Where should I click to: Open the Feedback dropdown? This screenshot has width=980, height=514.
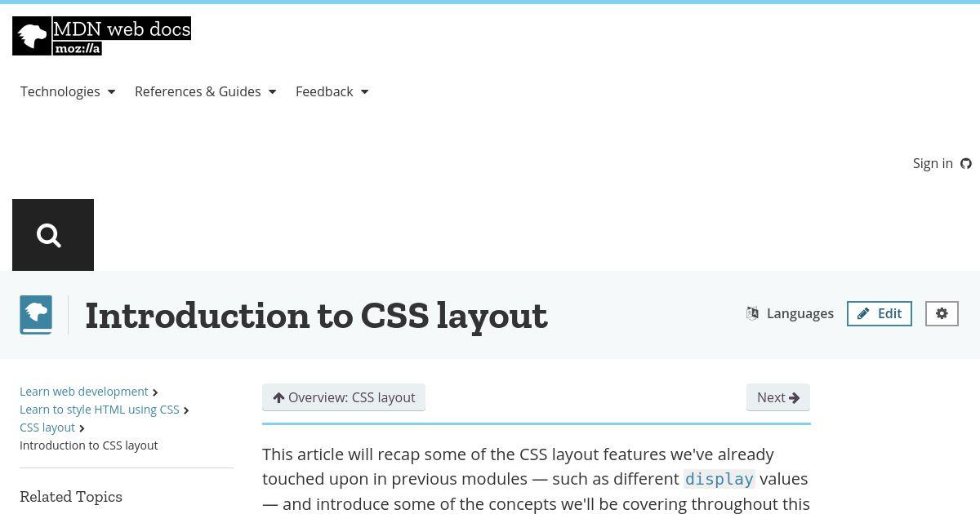click(x=332, y=91)
